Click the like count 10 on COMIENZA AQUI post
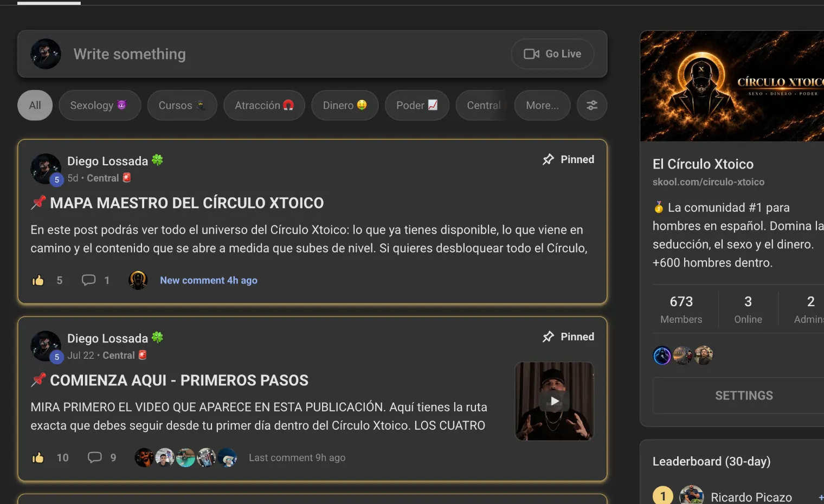 (x=63, y=457)
